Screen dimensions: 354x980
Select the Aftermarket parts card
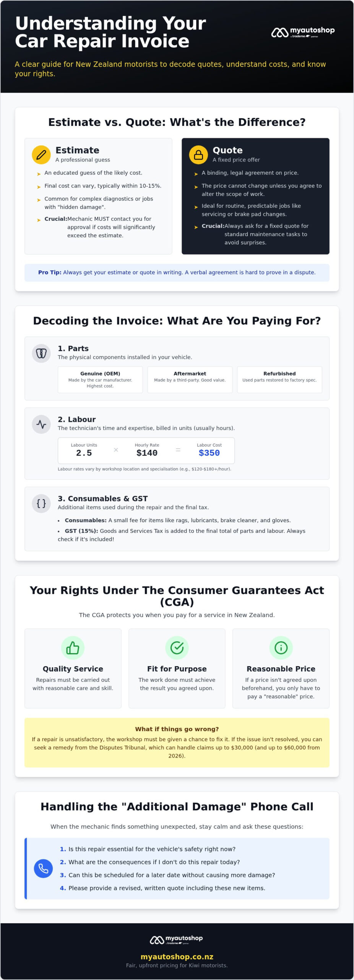tap(190, 380)
